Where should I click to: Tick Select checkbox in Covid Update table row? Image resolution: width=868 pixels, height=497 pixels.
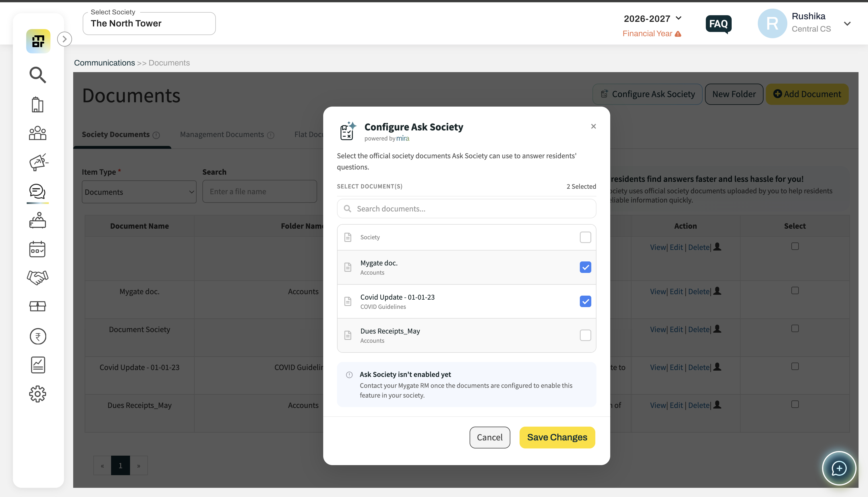pyautogui.click(x=795, y=366)
